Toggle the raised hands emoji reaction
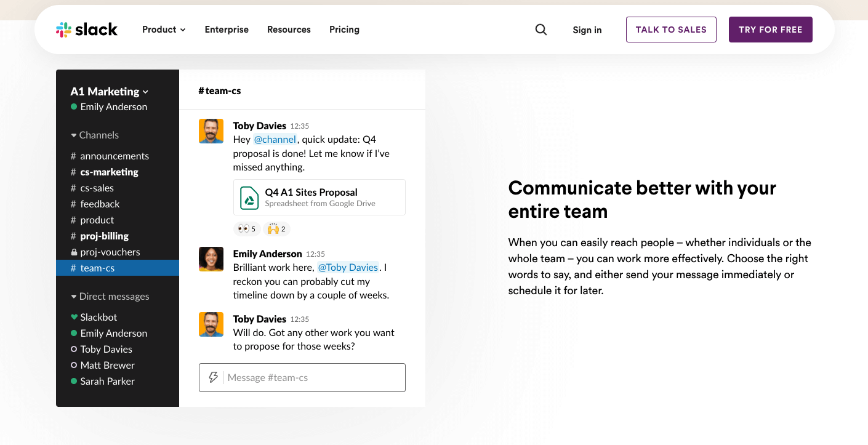This screenshot has width=868, height=445. click(x=276, y=228)
